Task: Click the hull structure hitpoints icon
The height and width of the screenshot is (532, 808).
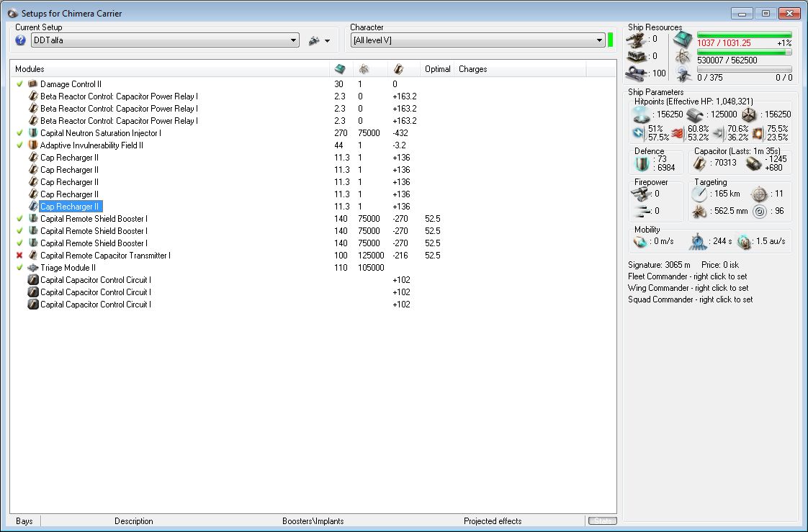Action: pos(749,115)
